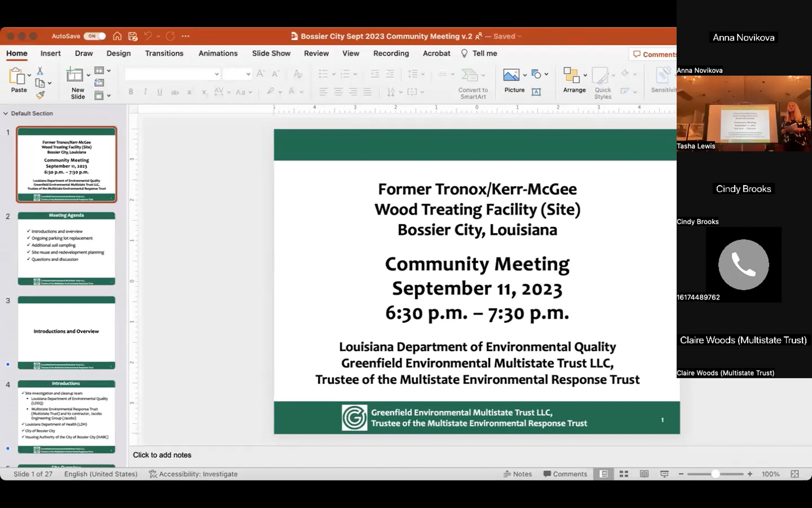
Task: Click the Copy icon
Action: point(40,83)
